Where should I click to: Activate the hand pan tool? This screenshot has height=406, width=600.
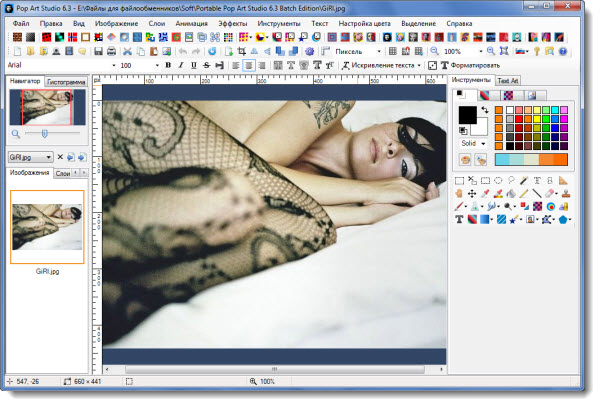click(x=459, y=193)
